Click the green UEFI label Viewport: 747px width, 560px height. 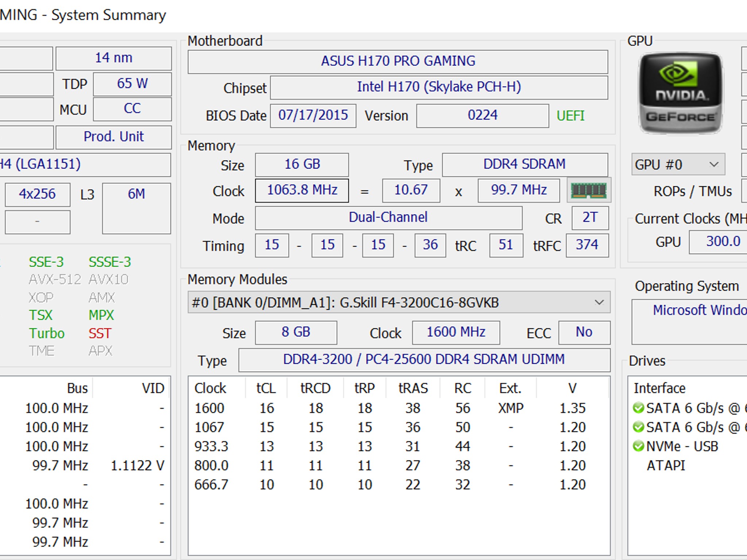(x=570, y=116)
